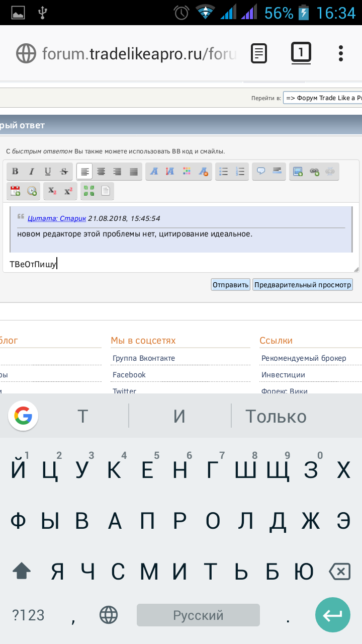Insert current date icon
The image size is (362, 644).
pyautogui.click(x=15, y=191)
